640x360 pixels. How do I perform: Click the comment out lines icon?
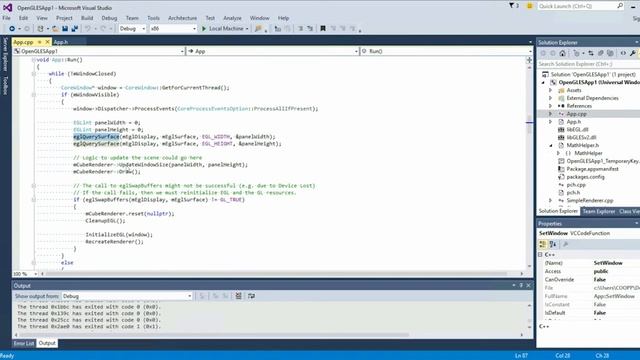click(300, 29)
